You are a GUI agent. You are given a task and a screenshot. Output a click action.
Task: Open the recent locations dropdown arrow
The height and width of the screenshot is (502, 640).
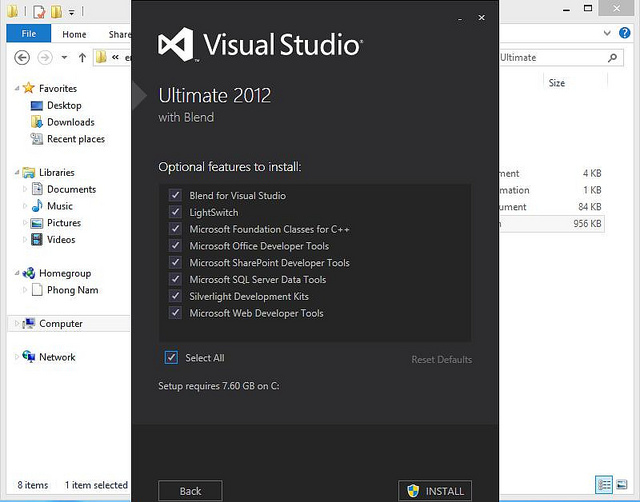pos(64,58)
